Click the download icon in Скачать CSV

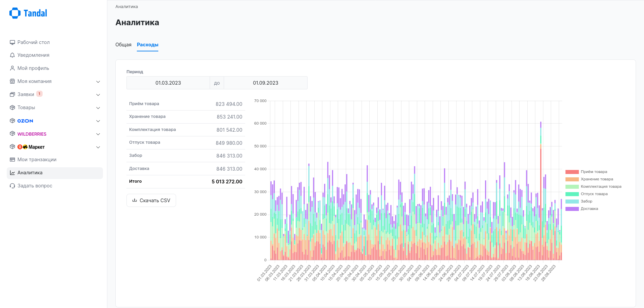tap(135, 200)
